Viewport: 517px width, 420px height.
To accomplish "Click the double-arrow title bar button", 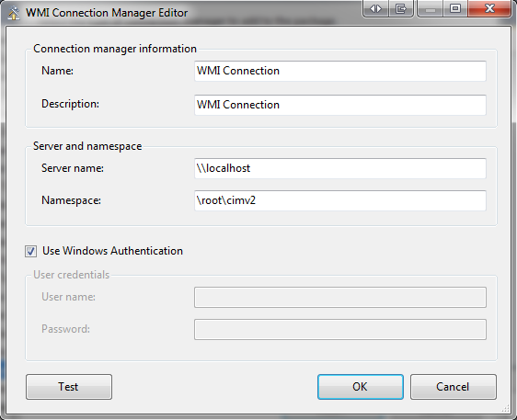I will (375, 8).
